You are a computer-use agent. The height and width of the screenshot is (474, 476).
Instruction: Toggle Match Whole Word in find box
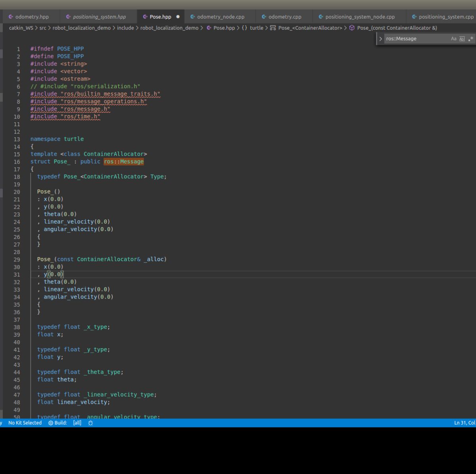pos(462,39)
